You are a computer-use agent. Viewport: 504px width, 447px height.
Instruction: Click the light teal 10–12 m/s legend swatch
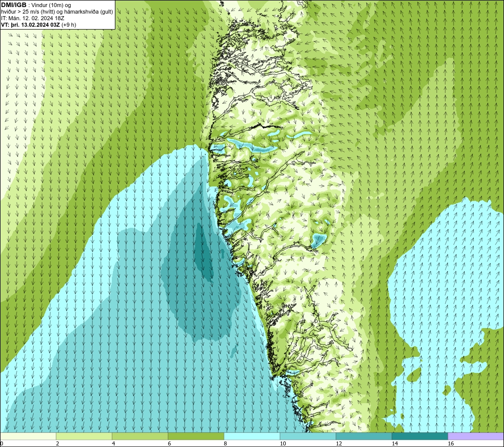pos(307,436)
